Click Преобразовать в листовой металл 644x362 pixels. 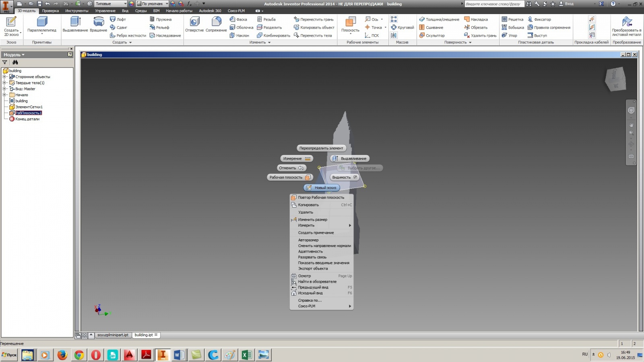626,27
